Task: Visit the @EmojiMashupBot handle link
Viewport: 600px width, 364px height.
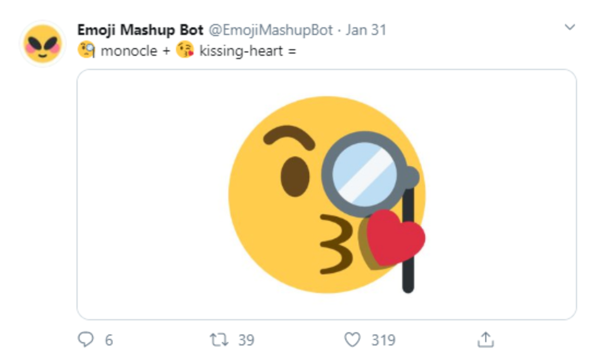Action: tap(270, 30)
